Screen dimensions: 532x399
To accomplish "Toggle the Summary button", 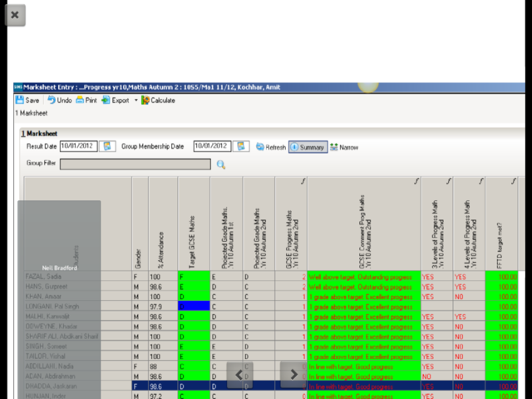I will pos(308,147).
